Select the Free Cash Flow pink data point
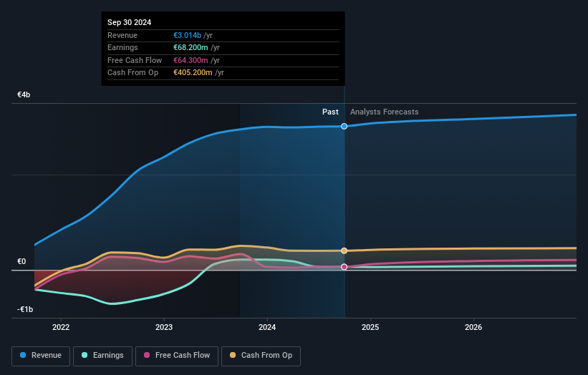588x375 pixels. point(344,267)
